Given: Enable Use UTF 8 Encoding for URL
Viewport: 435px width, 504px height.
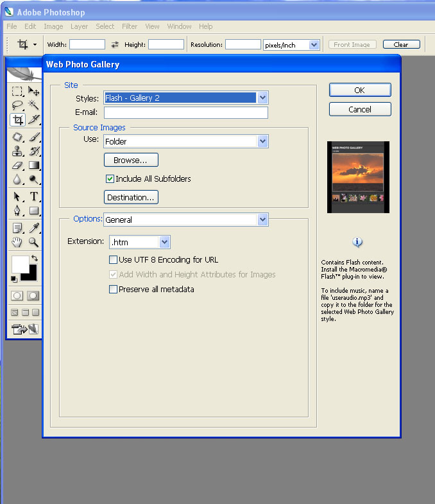Looking at the screenshot, I should pos(113,260).
